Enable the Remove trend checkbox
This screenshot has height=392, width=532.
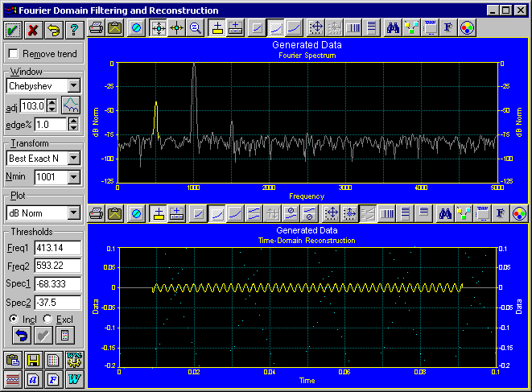[13, 54]
